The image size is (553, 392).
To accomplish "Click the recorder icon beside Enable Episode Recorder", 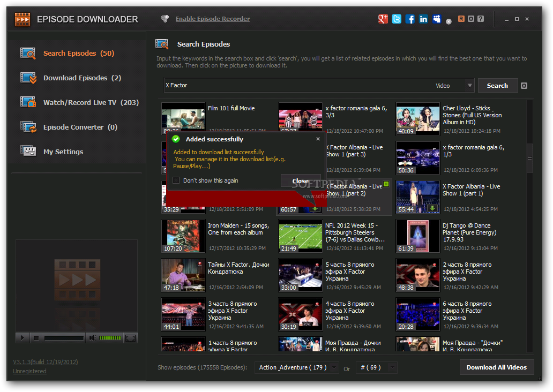I will click(x=165, y=19).
